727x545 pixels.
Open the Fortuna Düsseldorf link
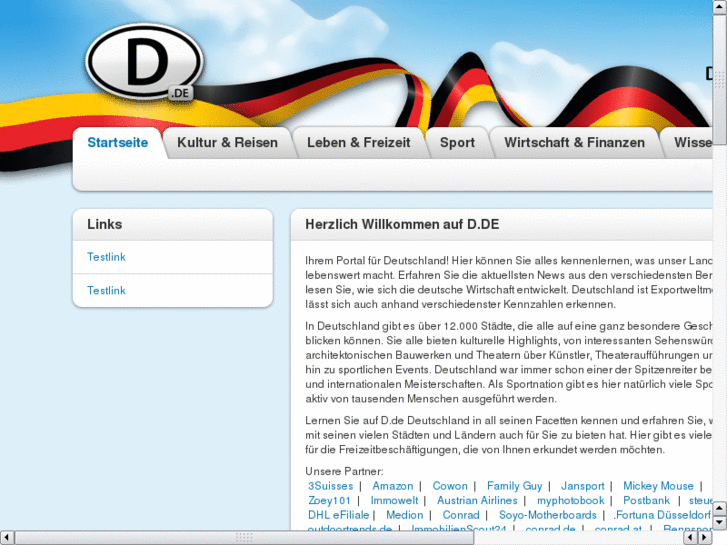(x=662, y=515)
